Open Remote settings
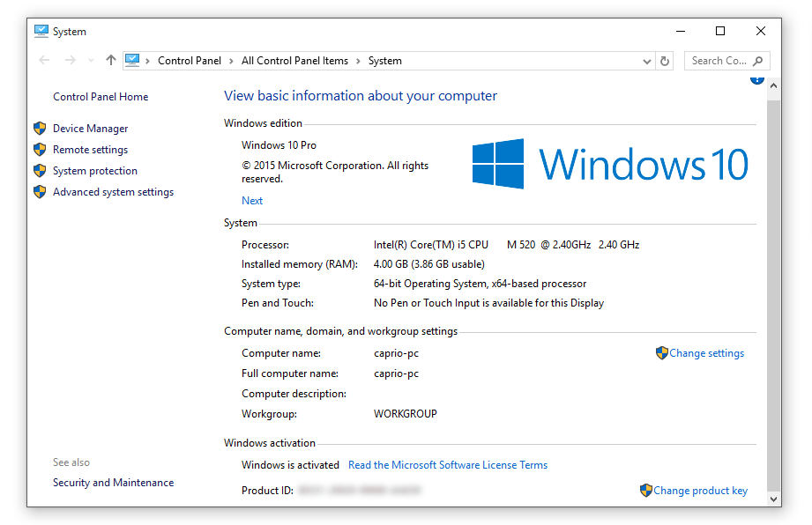Image resolution: width=812 pixels, height=525 pixels. click(90, 150)
